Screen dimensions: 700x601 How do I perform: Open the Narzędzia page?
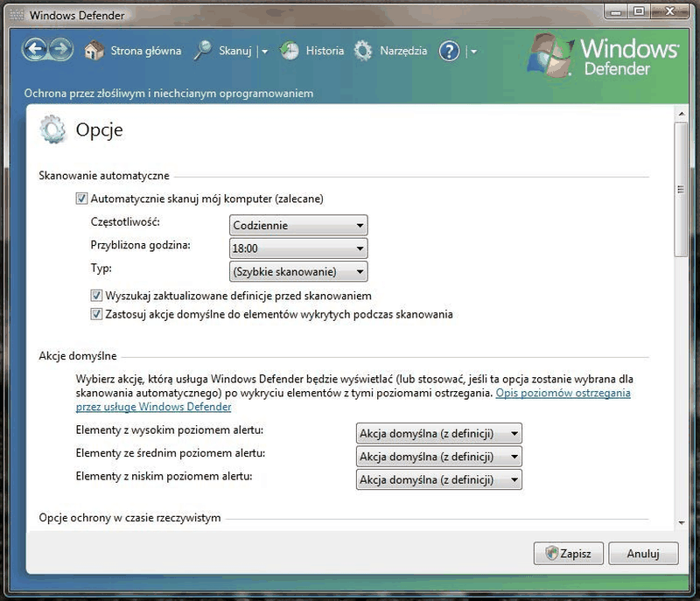point(403,52)
